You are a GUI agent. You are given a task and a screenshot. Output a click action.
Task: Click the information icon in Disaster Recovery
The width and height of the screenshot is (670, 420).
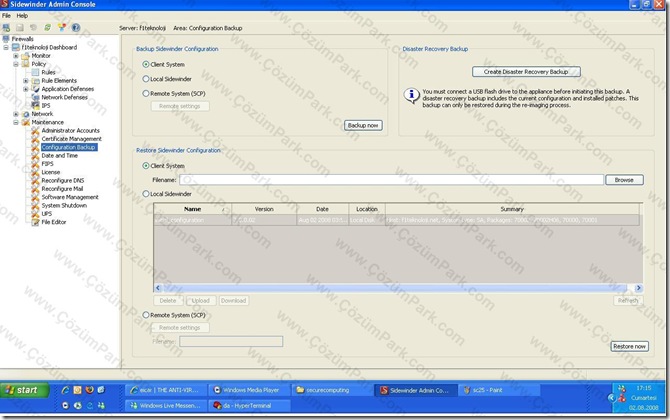[x=411, y=95]
